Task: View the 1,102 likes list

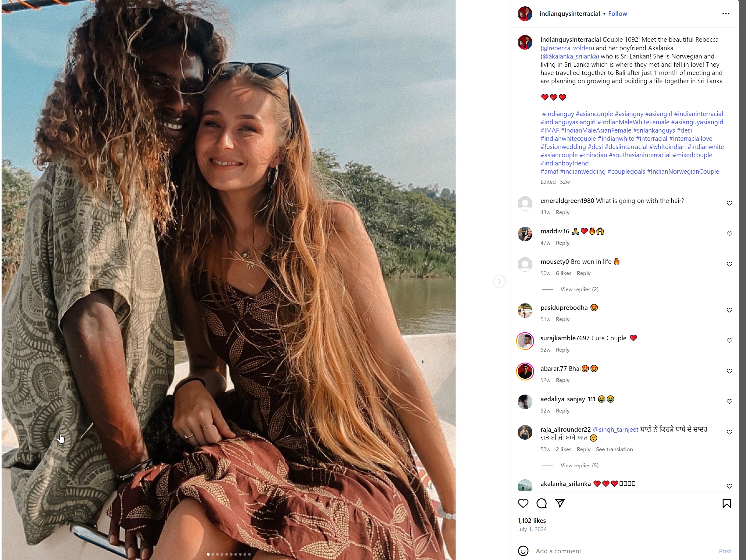Action: 531,521
